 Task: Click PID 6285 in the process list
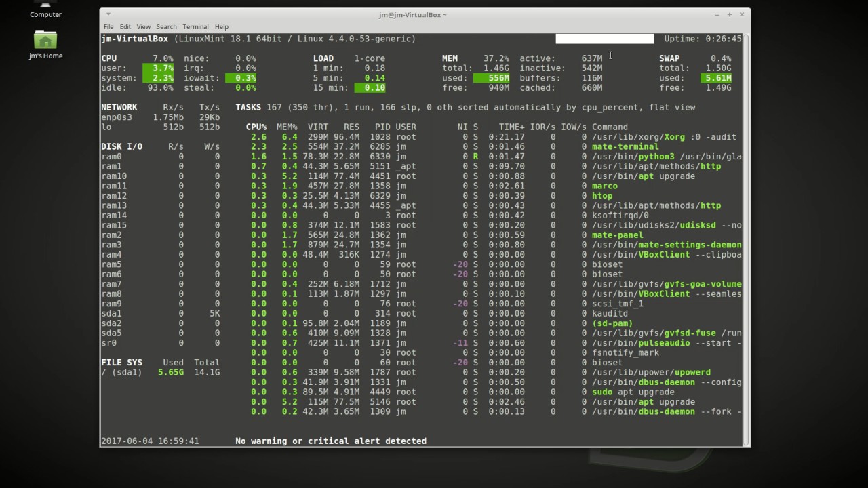(x=380, y=146)
